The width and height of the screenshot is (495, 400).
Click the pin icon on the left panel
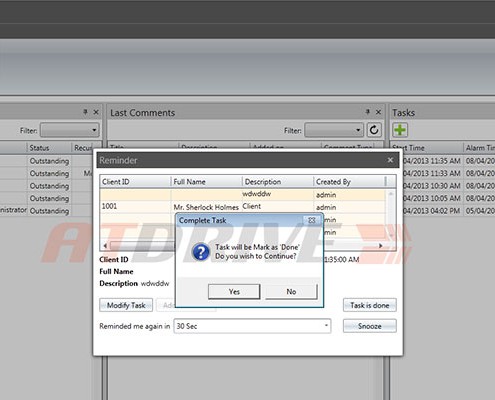click(85, 112)
